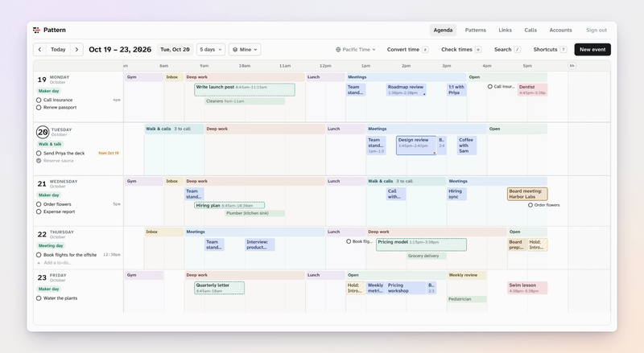
Task: Open the 1:1 with Priya event
Action: (456, 89)
